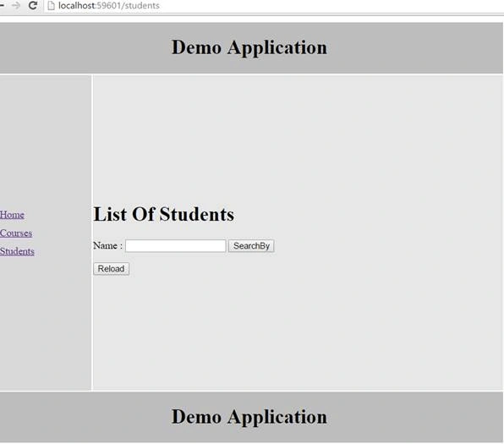Open the Courses link

point(16,233)
